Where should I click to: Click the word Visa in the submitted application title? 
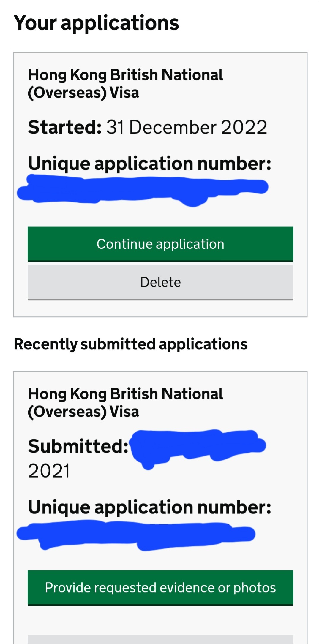124,412
